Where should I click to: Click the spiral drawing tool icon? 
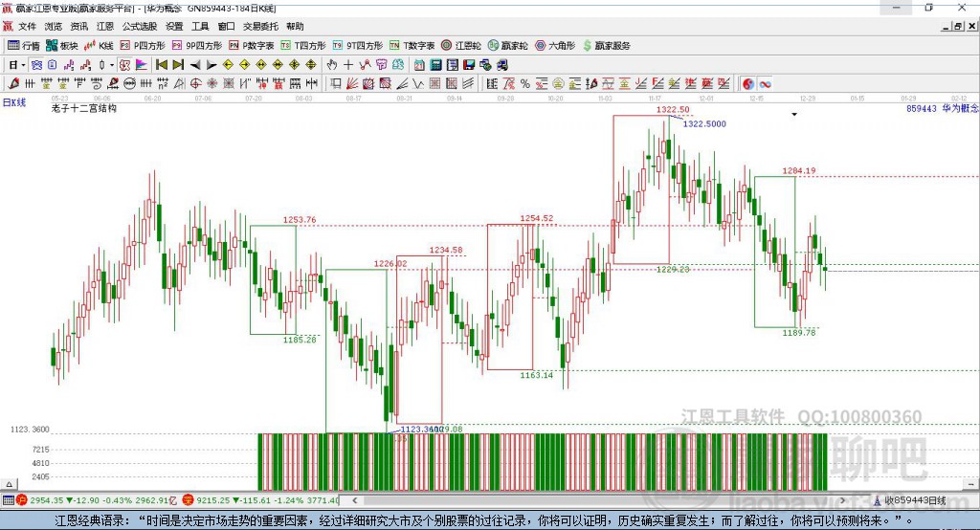pos(97,84)
